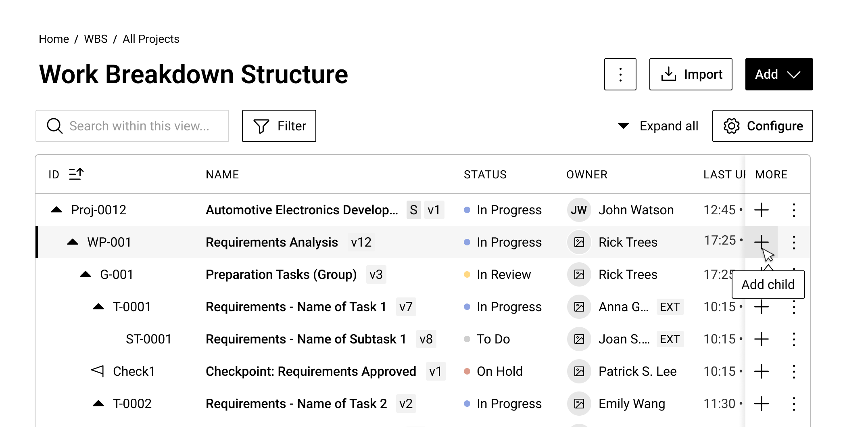The image size is (868, 427).
Task: Toggle sort order on the ID column
Action: tap(76, 174)
